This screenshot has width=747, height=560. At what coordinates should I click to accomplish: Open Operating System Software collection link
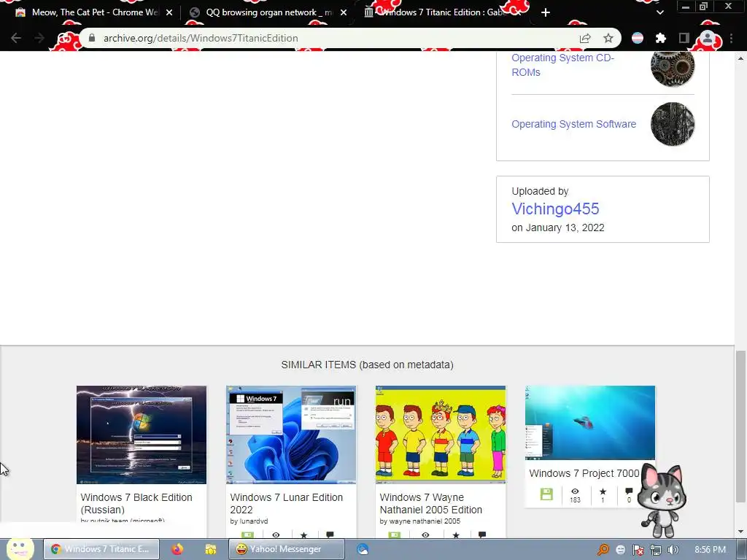(x=573, y=124)
